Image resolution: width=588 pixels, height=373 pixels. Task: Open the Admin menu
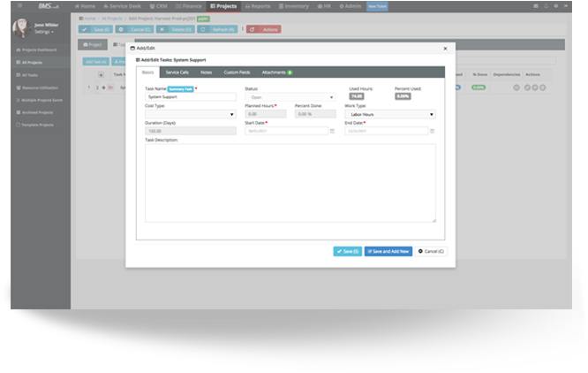(x=351, y=6)
